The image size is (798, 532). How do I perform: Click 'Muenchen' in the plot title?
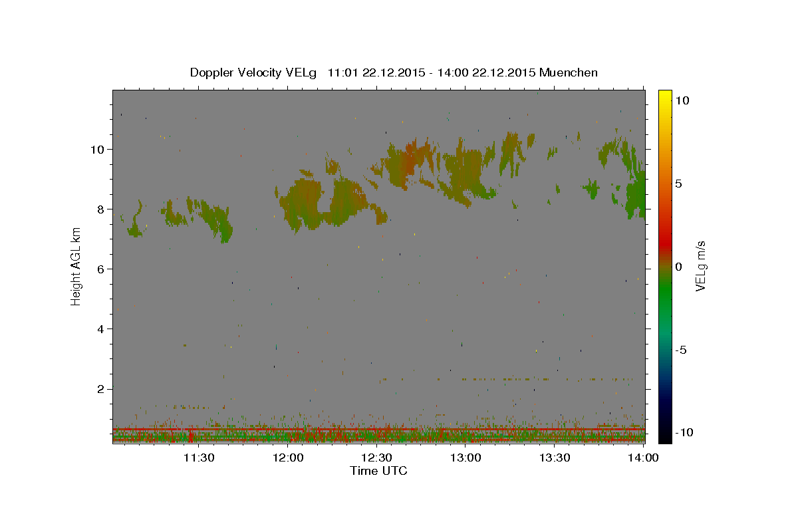569,72
